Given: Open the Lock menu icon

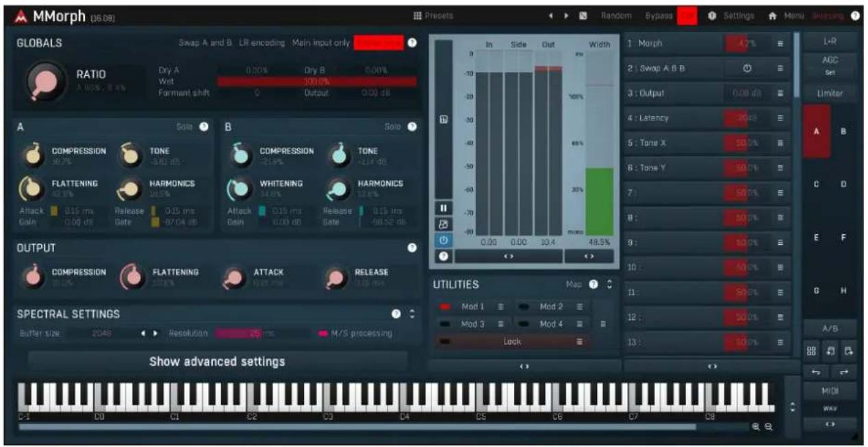Looking at the screenshot, I should tap(579, 341).
